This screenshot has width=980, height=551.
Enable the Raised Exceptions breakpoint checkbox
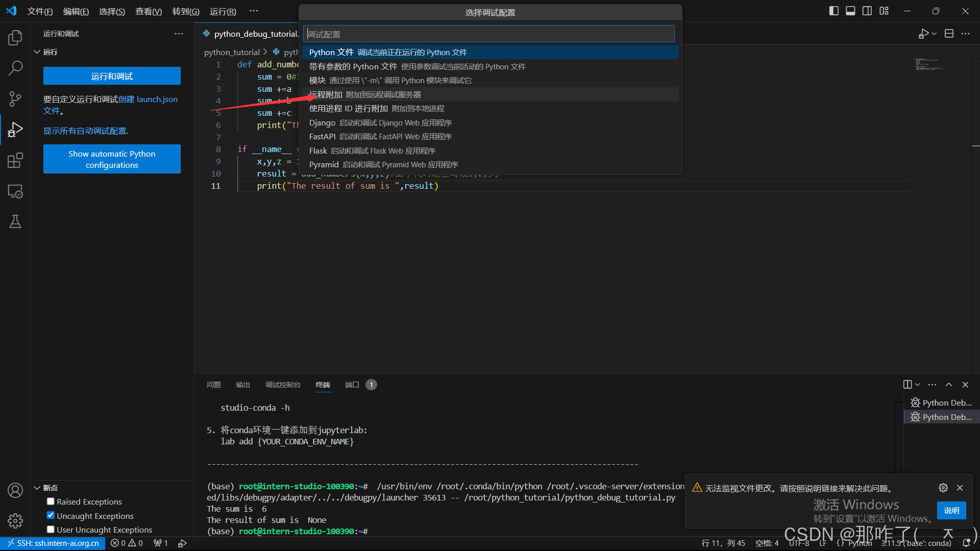50,501
